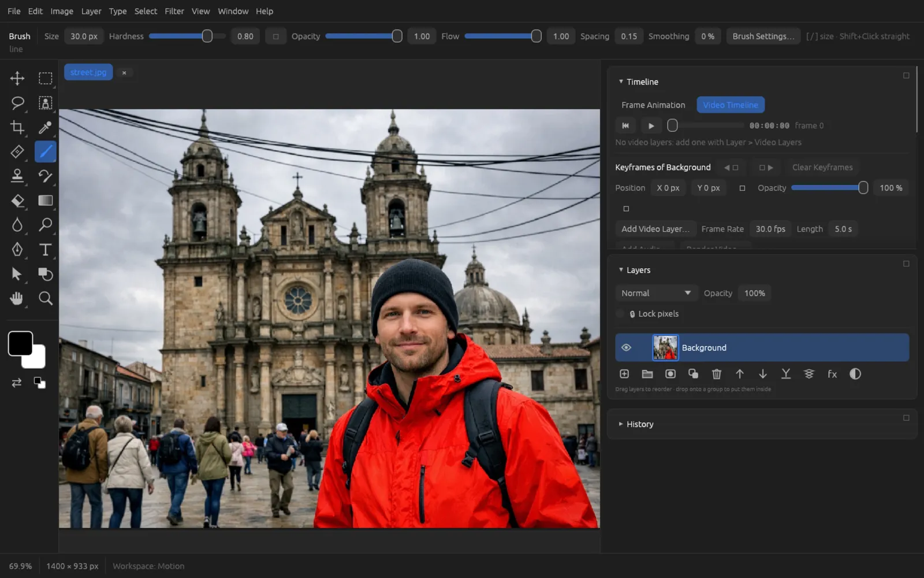Choose the Eraser tool
This screenshot has height=578, width=924.
click(x=17, y=201)
